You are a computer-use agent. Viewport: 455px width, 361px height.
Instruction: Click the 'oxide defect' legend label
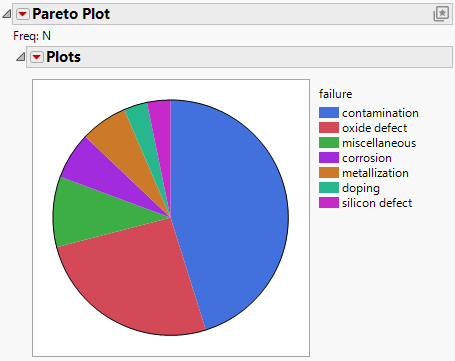(x=375, y=128)
